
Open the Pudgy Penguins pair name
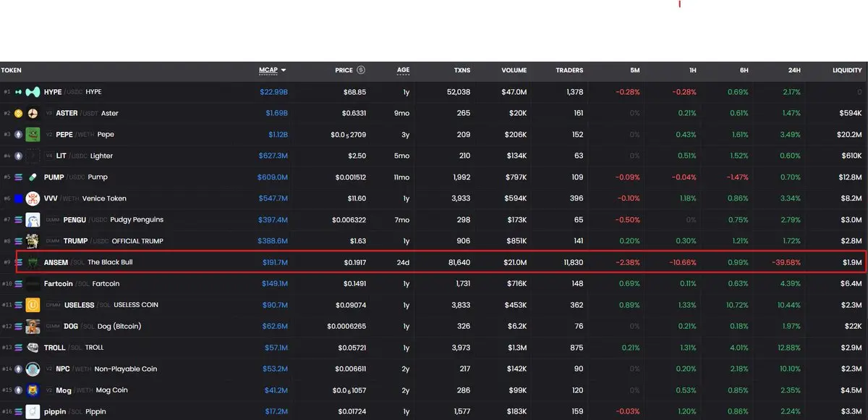click(x=137, y=220)
